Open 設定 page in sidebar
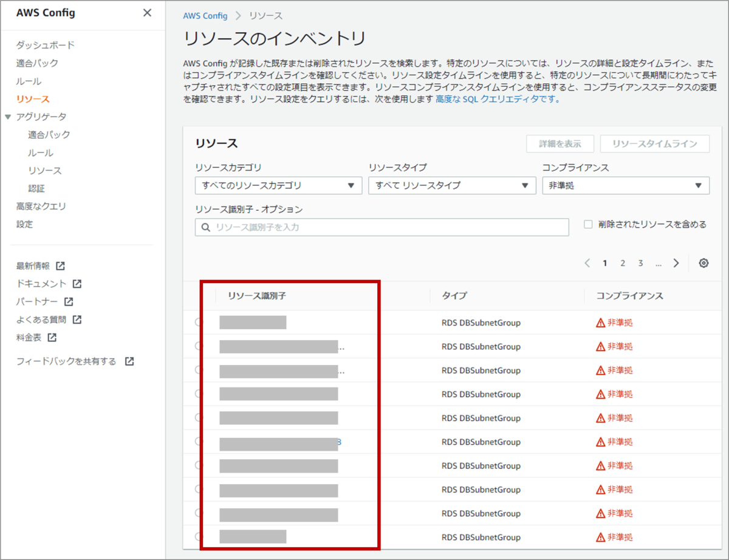The width and height of the screenshot is (729, 560). click(x=25, y=224)
